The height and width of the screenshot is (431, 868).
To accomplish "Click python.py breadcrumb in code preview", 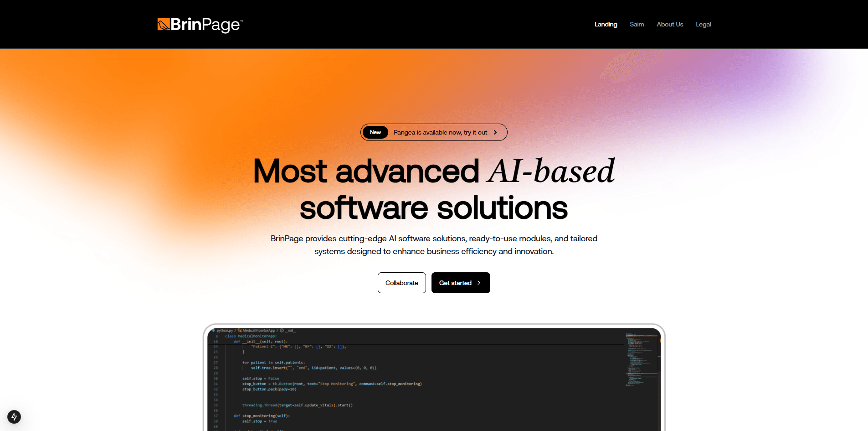I will click(224, 331).
